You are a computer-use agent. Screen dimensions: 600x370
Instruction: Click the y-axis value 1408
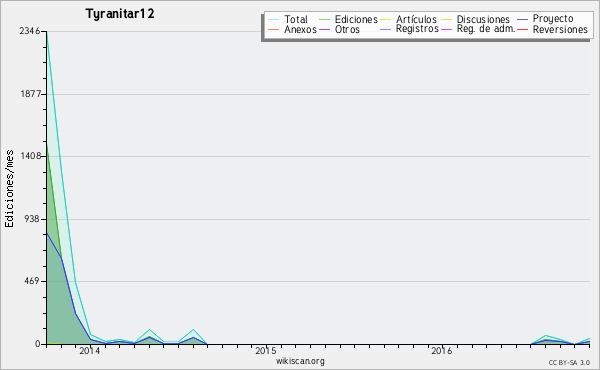[x=30, y=156]
